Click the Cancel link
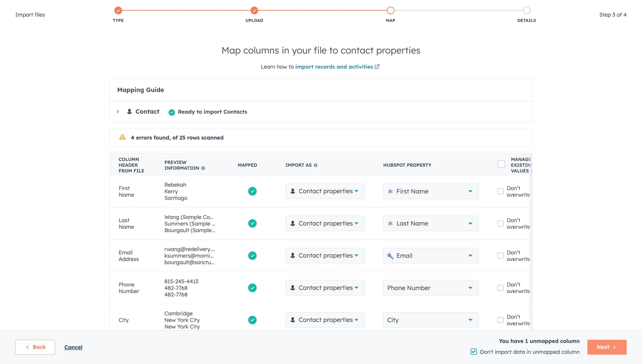Viewport: 642px width, 364px height. [x=73, y=347]
